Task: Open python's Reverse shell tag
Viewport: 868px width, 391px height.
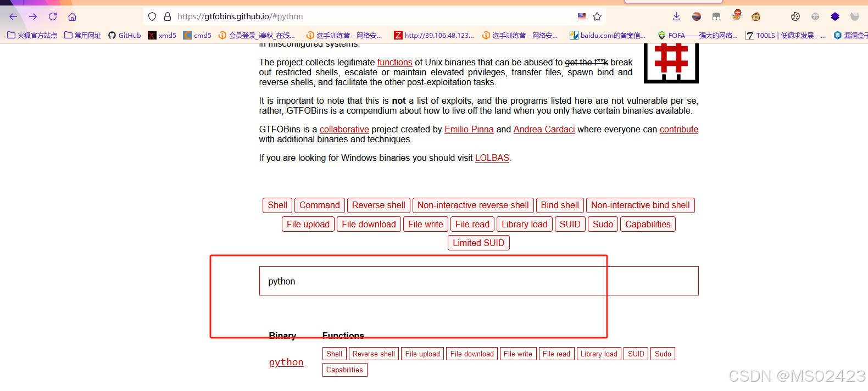Action: pyautogui.click(x=374, y=354)
